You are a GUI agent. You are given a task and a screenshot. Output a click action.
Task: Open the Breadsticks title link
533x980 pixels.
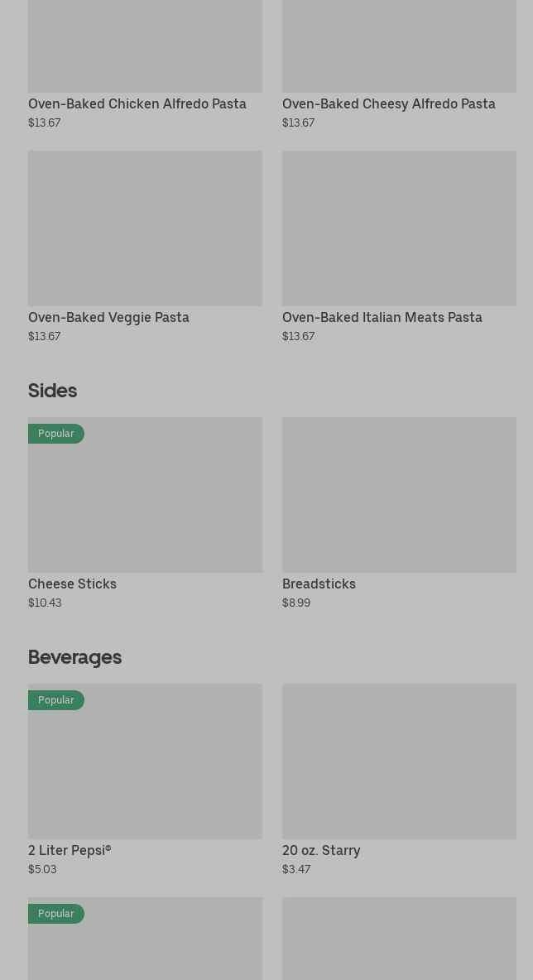pos(319,584)
